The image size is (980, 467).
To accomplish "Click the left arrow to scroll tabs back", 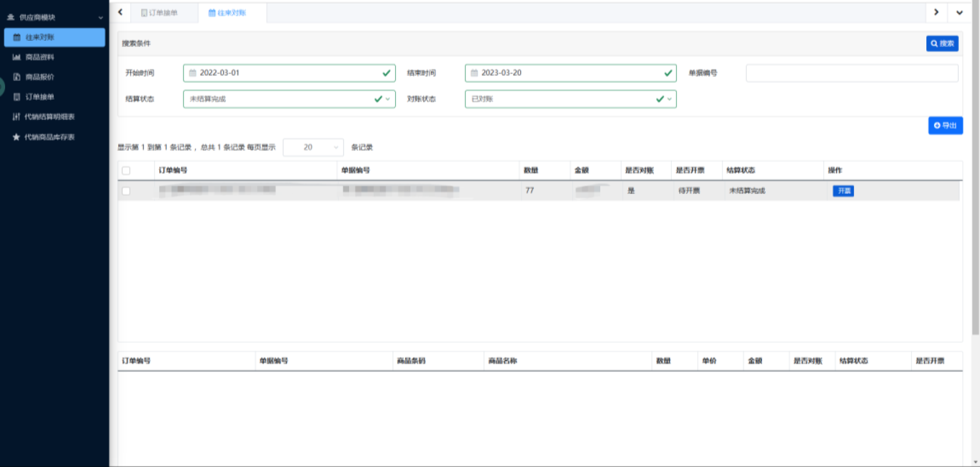I will click(x=120, y=12).
